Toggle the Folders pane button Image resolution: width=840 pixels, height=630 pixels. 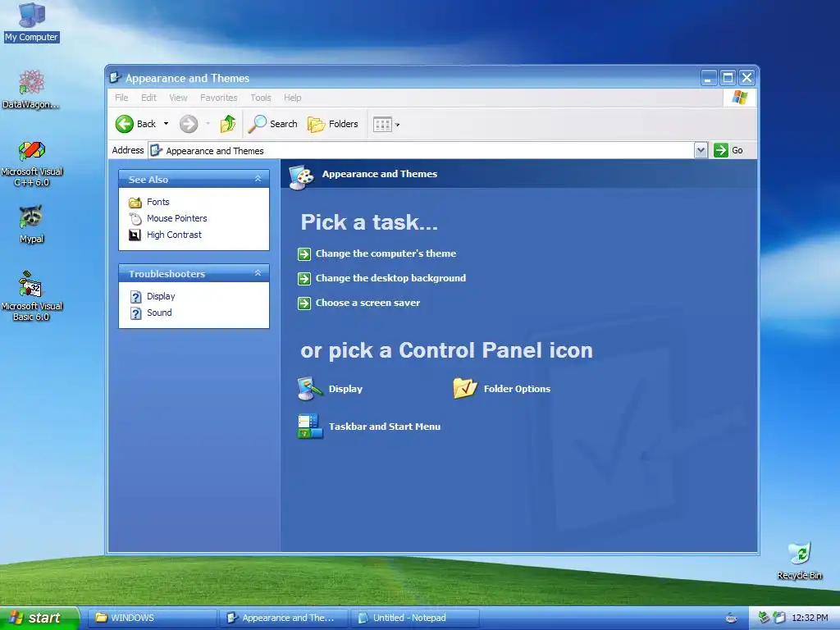(333, 124)
